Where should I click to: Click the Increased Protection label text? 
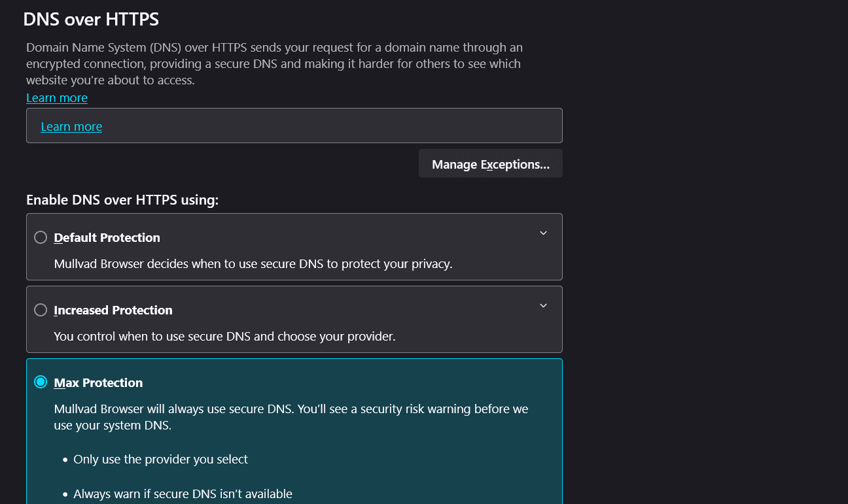point(113,311)
